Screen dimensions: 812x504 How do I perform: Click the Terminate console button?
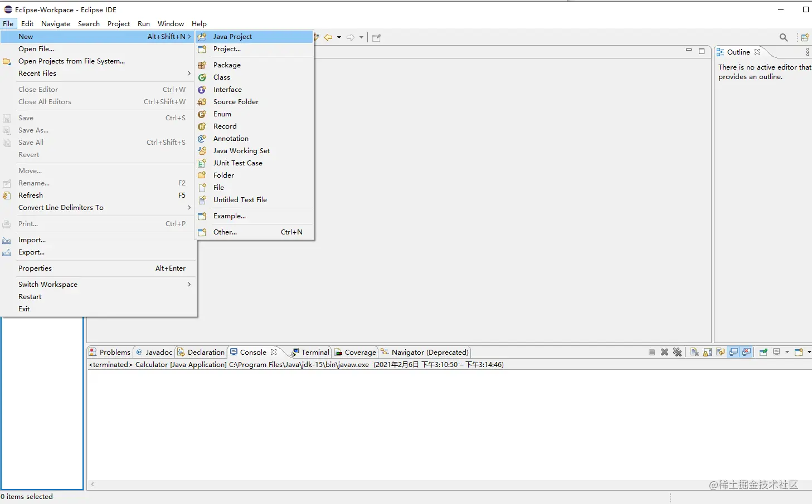[x=651, y=352]
